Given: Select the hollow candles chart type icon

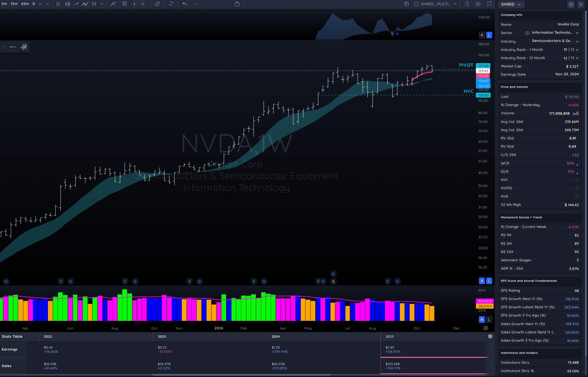Looking at the screenshot, I should click(x=67, y=4).
